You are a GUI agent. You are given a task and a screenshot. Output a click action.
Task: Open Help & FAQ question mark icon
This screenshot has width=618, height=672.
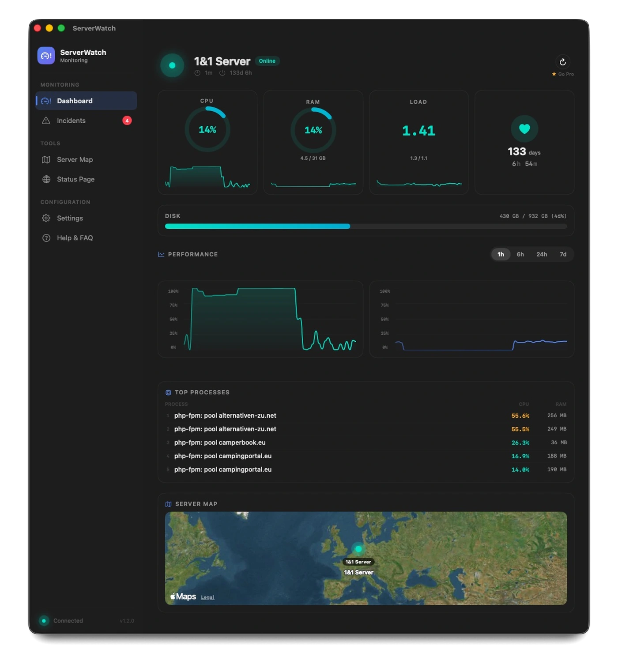[46, 238]
